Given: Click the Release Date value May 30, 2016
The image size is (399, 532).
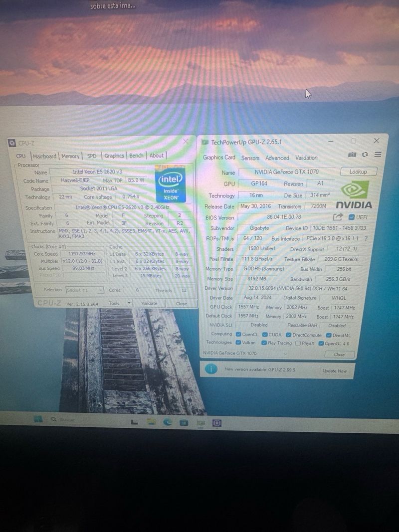Looking at the screenshot, I should pyautogui.click(x=255, y=206).
